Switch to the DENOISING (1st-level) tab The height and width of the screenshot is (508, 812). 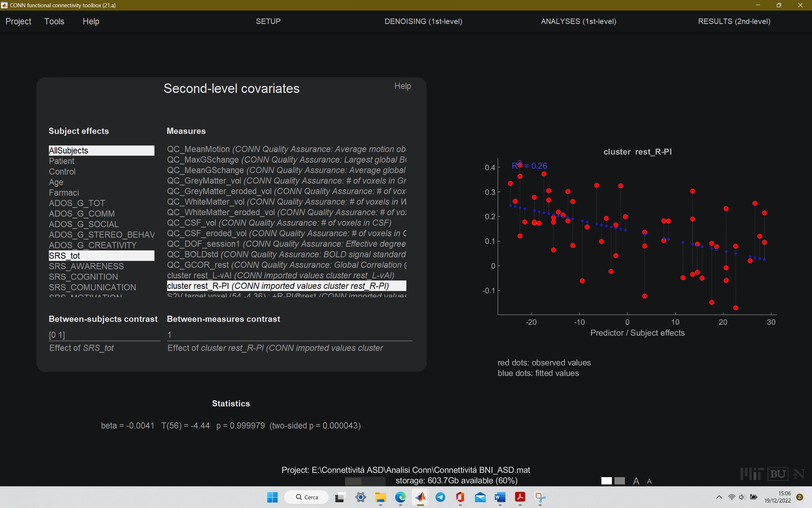click(423, 21)
